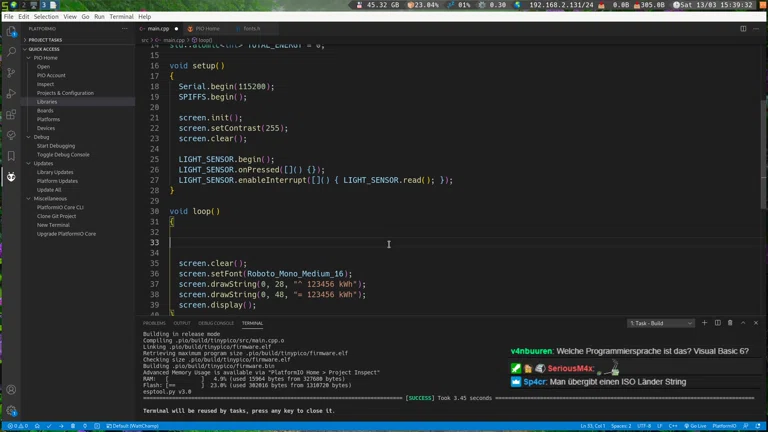Viewport: 768px width, 432px height.
Task: Click the UTF-8 encoding in status bar
Action: click(x=644, y=426)
